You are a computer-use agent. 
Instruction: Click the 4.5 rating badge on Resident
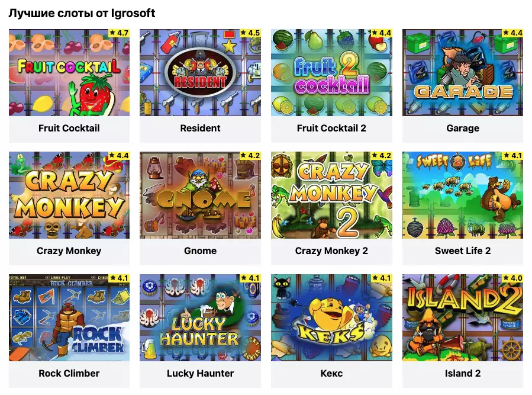tap(250, 33)
